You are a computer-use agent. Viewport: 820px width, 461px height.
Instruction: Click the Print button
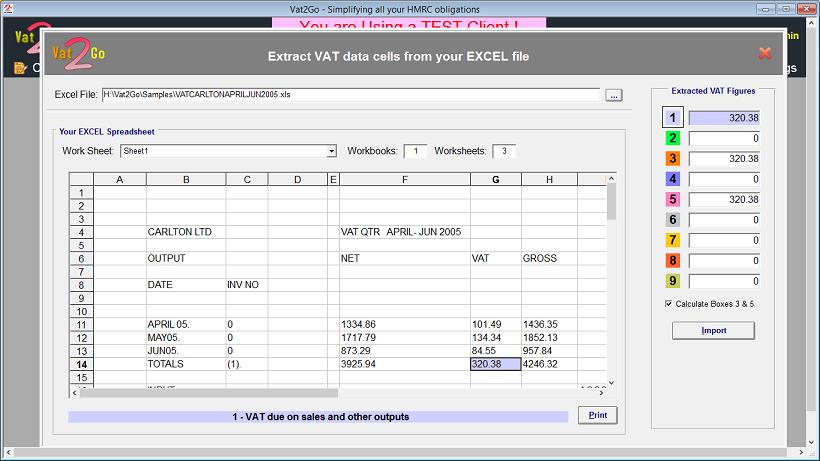pos(598,415)
